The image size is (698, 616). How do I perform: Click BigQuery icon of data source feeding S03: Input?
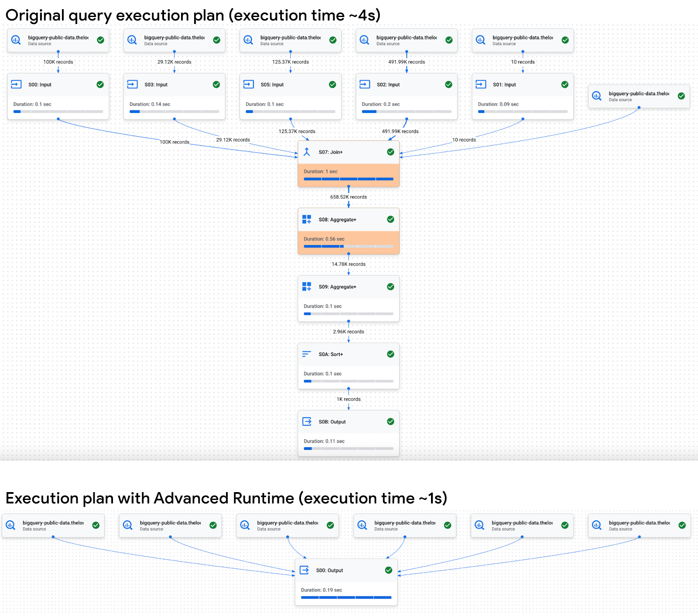[x=132, y=40]
